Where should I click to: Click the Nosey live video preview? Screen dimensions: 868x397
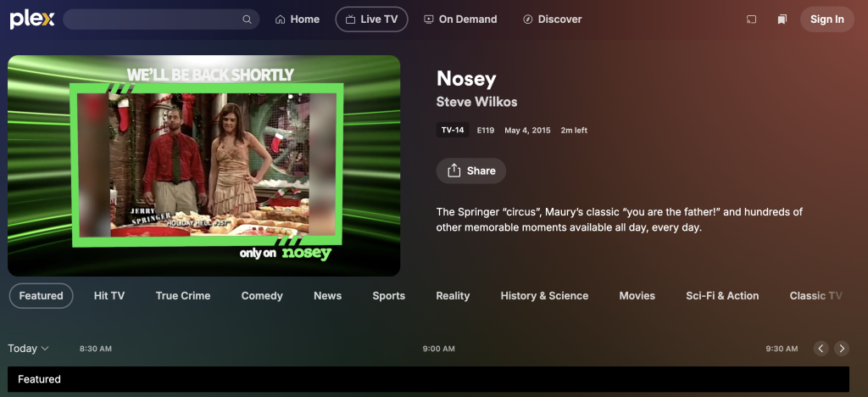coord(203,165)
